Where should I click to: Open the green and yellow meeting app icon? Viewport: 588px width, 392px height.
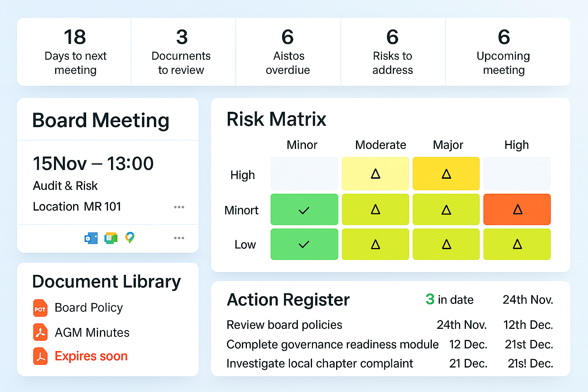coord(111,238)
